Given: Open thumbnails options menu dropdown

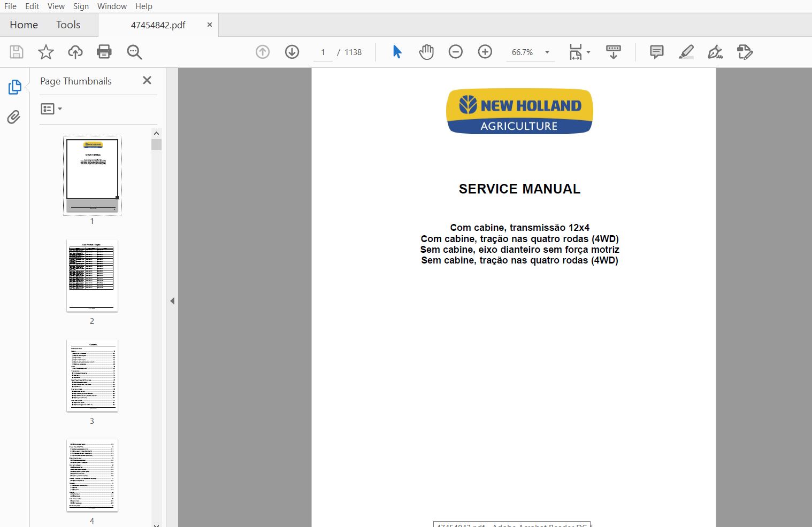Looking at the screenshot, I should pyautogui.click(x=52, y=109).
